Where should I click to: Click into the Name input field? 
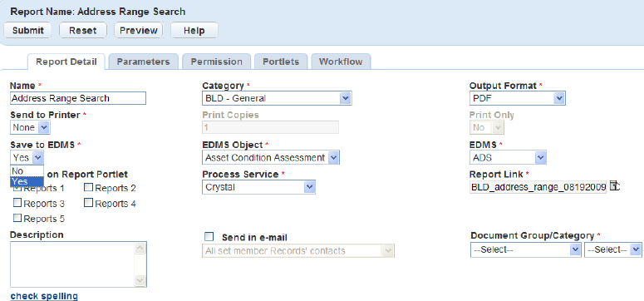[x=78, y=98]
